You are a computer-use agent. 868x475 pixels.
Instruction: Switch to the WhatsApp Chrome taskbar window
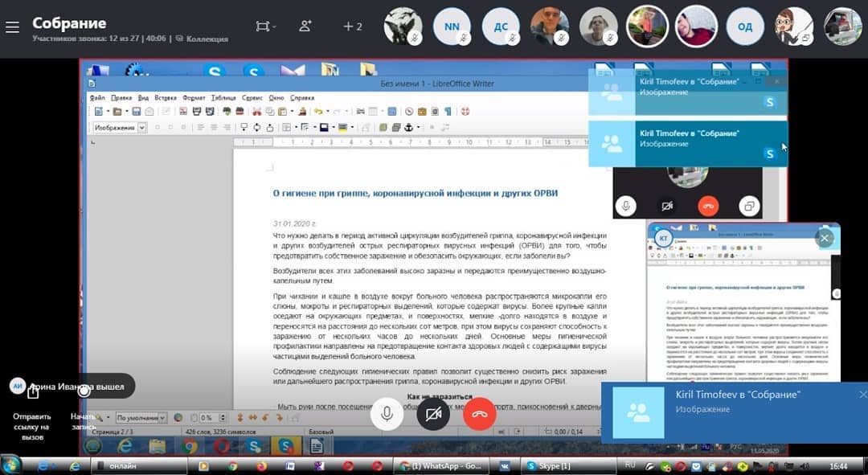coord(440,466)
